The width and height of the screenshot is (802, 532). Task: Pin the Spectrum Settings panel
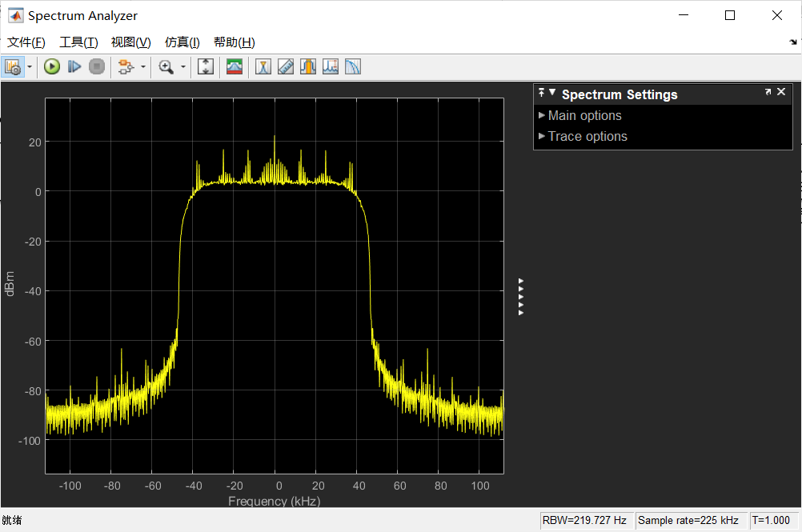coord(541,92)
